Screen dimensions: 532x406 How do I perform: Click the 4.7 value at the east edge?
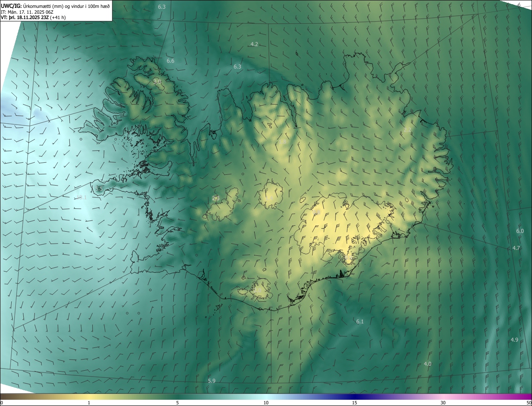point(516,248)
